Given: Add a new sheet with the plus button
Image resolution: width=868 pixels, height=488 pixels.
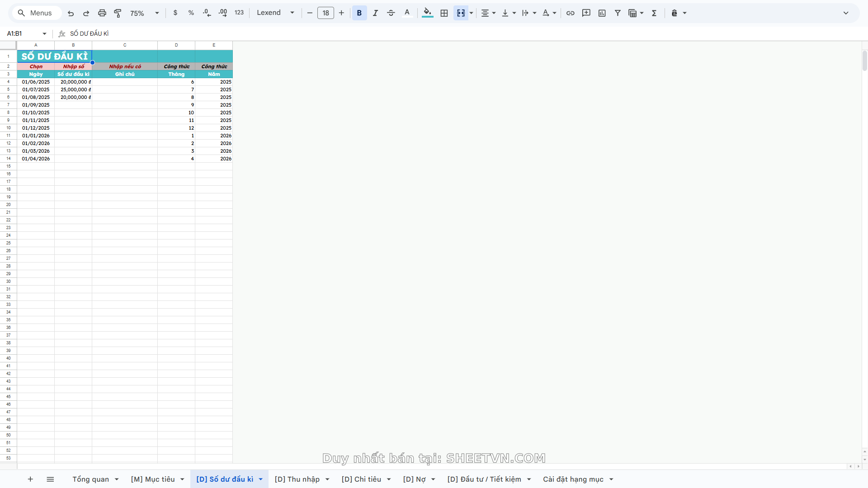Looking at the screenshot, I should point(30,479).
